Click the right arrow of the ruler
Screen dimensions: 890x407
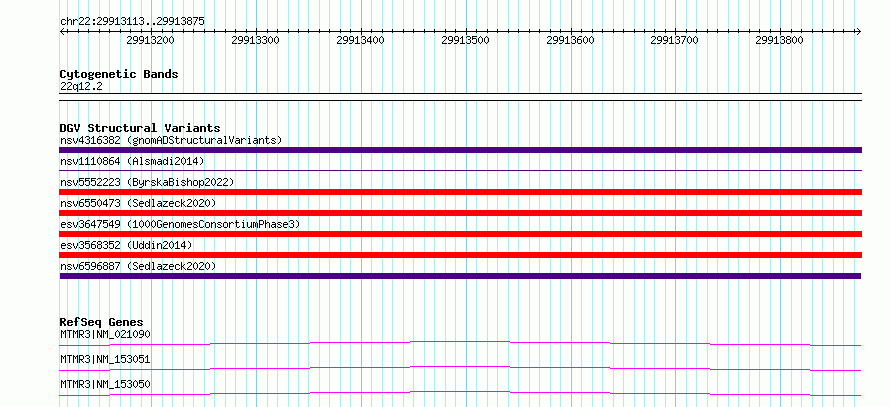(859, 31)
